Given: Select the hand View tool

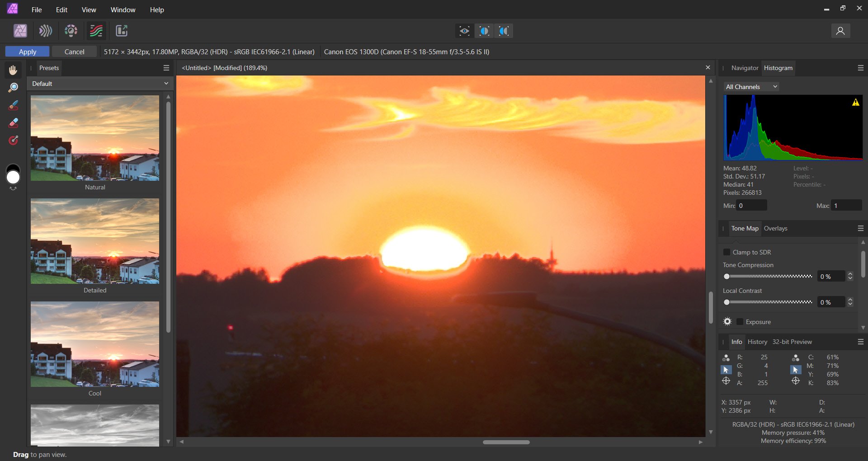Looking at the screenshot, I should [13, 70].
